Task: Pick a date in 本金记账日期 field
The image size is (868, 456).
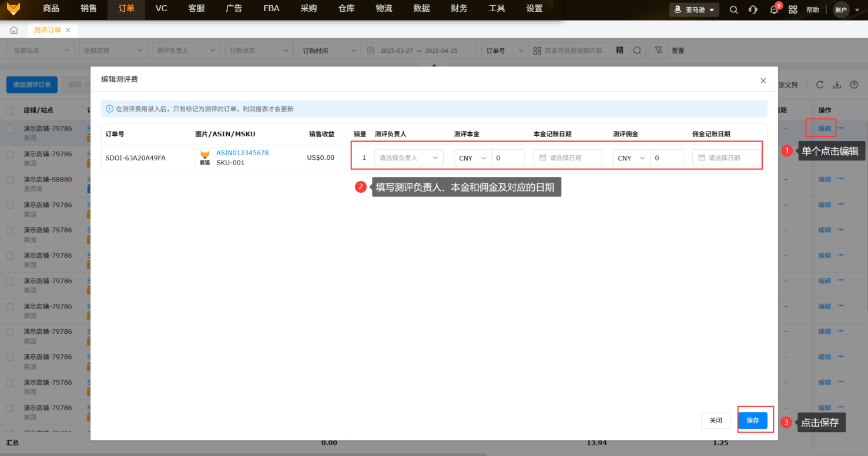Action: 568,157
